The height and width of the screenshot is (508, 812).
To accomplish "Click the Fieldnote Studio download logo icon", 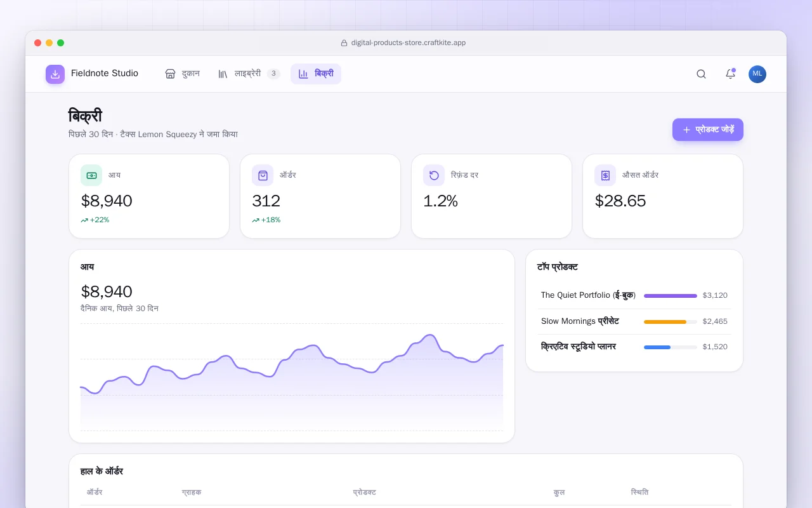I will point(55,74).
